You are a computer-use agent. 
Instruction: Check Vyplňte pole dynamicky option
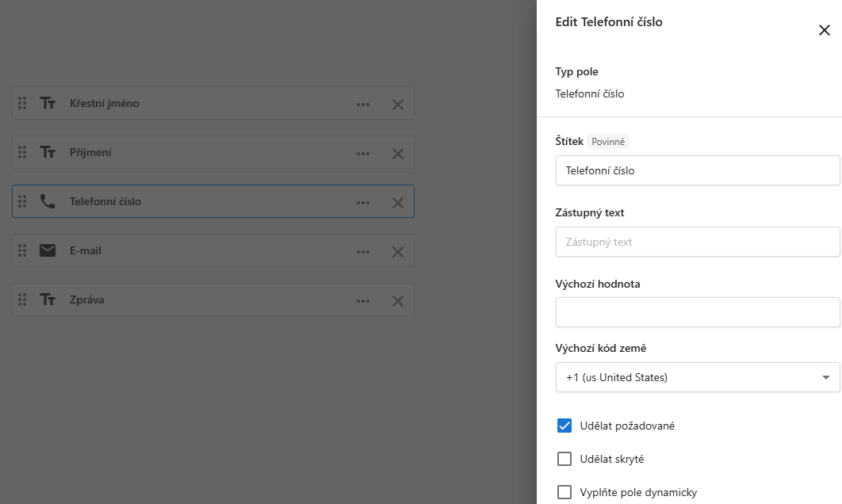[x=565, y=492]
